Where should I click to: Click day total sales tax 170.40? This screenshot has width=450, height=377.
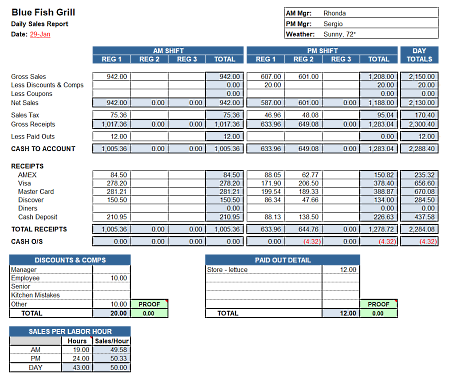click(419, 115)
